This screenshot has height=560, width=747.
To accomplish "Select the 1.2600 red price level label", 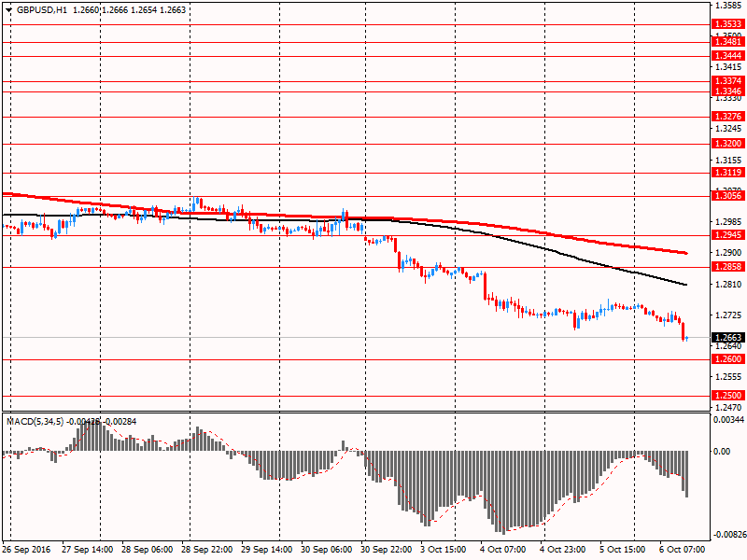I will pos(728,359).
